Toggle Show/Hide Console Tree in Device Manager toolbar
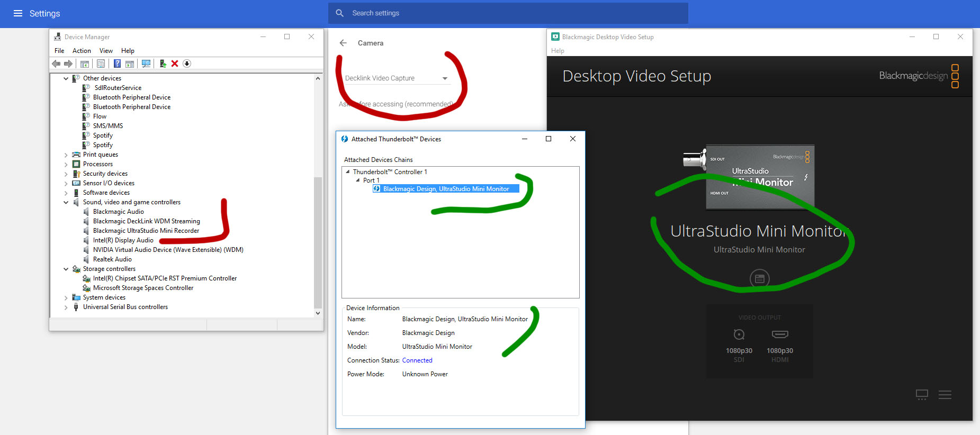Viewport: 980px width, 435px height. [x=84, y=64]
